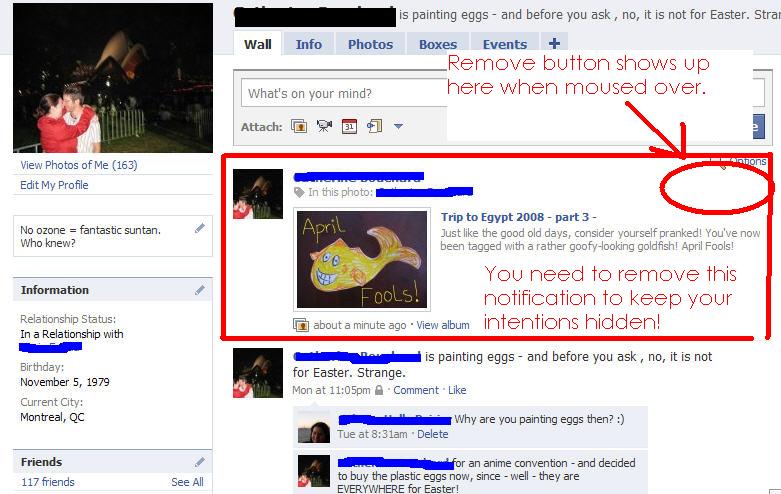781x494 pixels.
Task: Open the plus tab to add tab
Action: (x=554, y=44)
